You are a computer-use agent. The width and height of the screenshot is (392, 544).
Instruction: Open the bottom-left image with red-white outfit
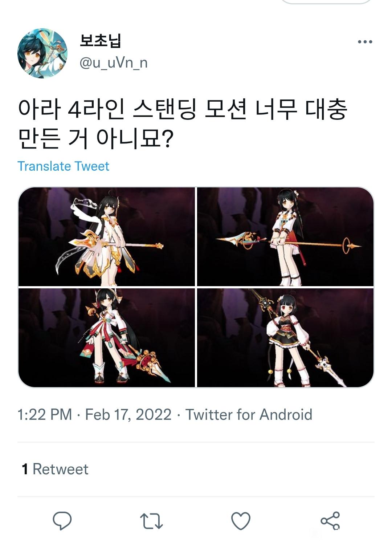[x=107, y=338]
